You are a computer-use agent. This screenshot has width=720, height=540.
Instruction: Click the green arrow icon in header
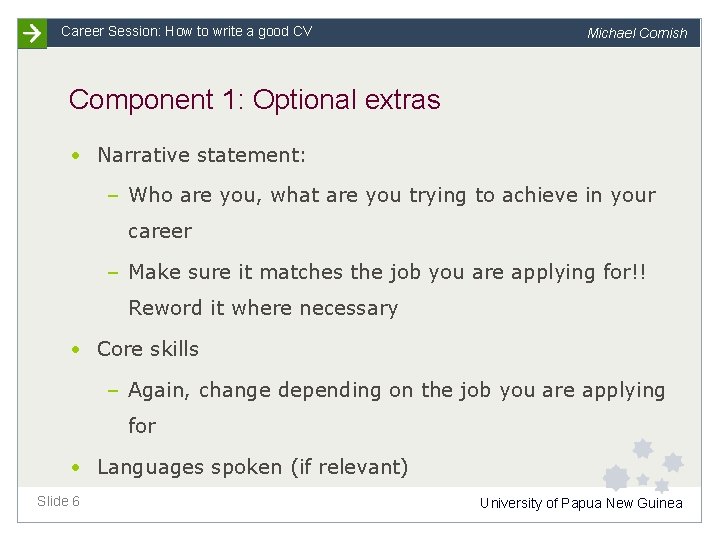coord(33,33)
